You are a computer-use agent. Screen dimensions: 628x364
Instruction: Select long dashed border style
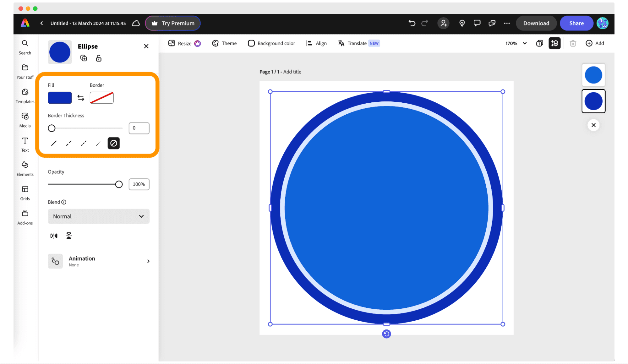click(x=69, y=143)
